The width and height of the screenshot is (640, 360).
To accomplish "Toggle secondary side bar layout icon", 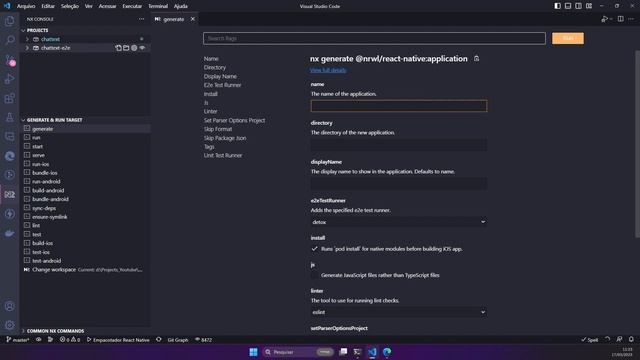I will [x=578, y=6].
